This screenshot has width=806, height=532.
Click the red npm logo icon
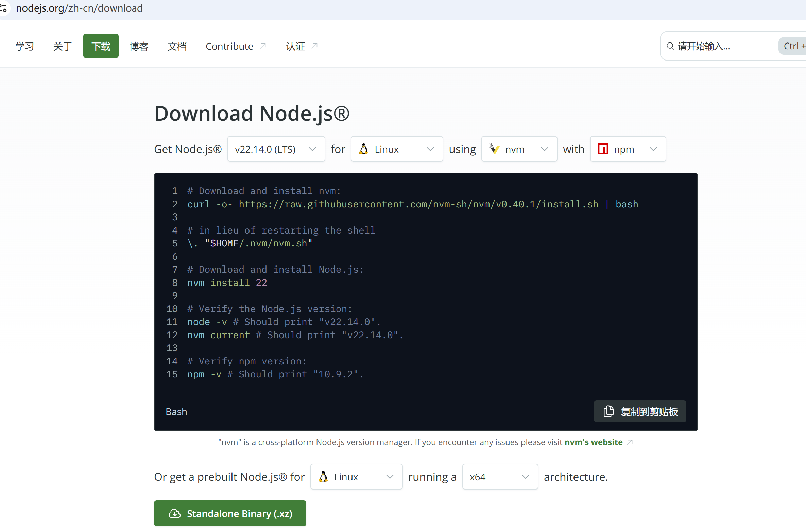click(x=603, y=149)
